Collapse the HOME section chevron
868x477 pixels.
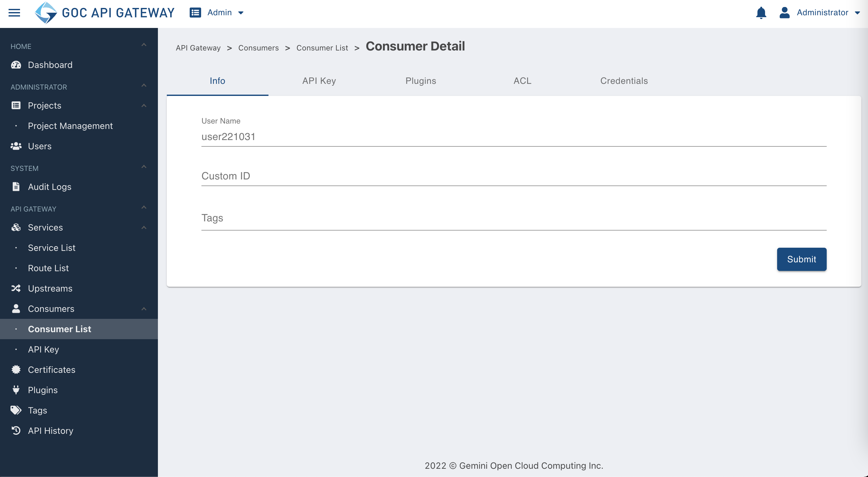144,45
